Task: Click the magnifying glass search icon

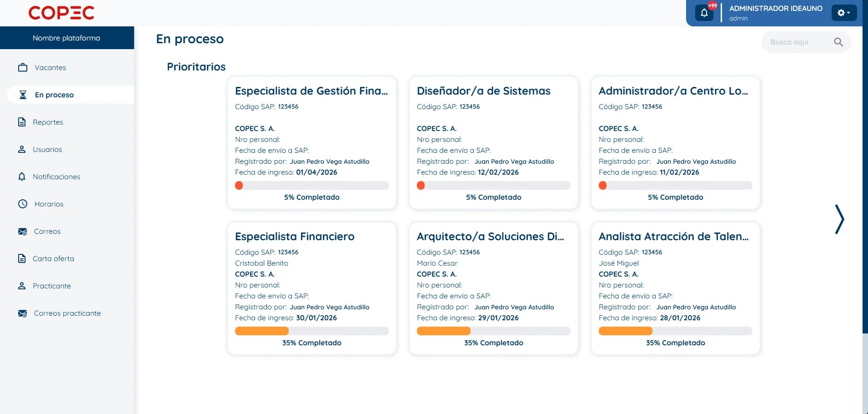Action: click(838, 42)
